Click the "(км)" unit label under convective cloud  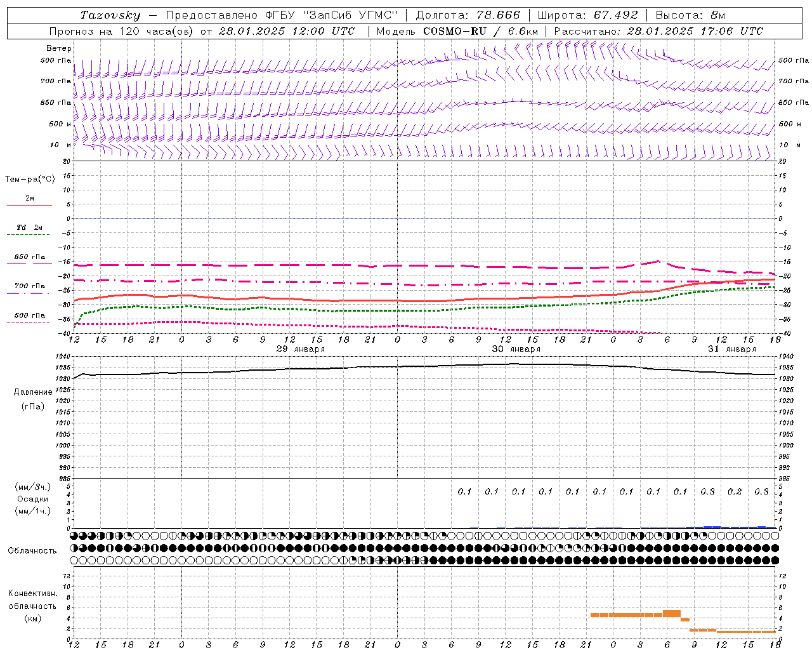point(32,618)
